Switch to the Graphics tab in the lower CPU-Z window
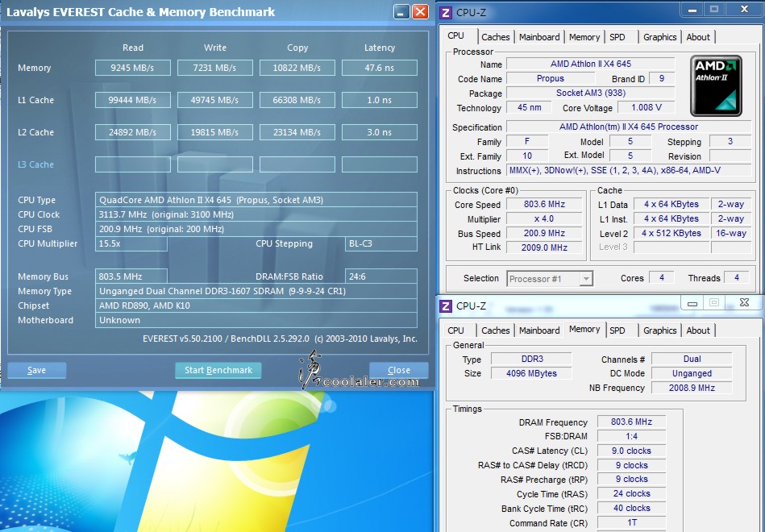Screen dimensions: 765x532 pos(659,330)
